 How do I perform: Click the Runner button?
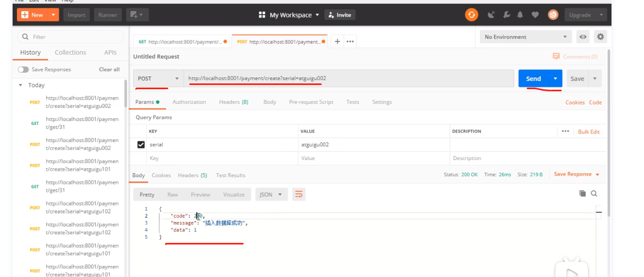click(108, 15)
